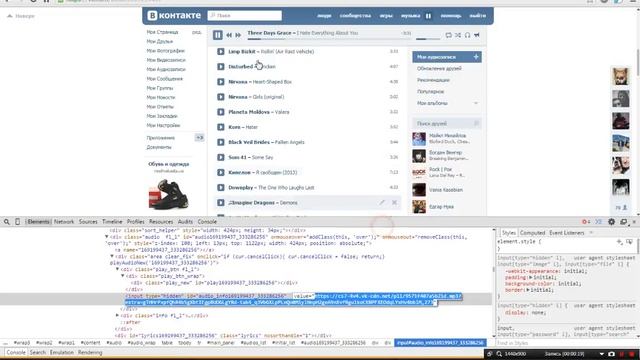Click the megaphone broadcast icon in the player

[477, 35]
